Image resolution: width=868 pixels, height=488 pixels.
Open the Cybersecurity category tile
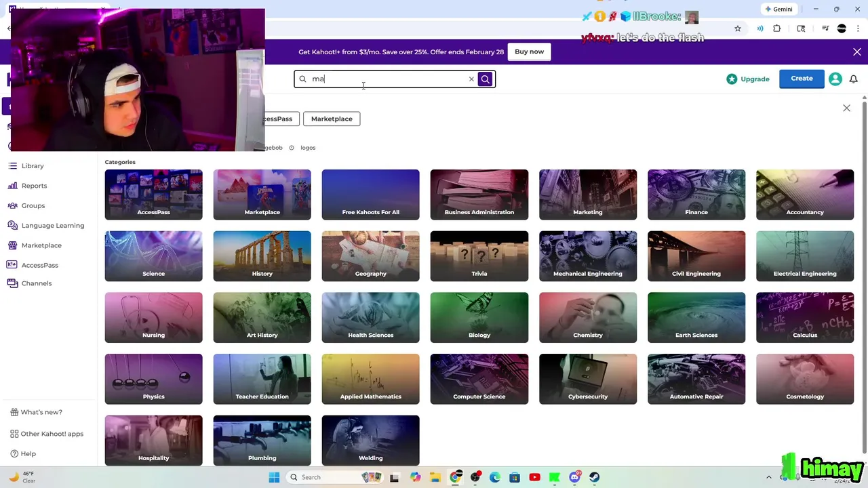[587, 379]
